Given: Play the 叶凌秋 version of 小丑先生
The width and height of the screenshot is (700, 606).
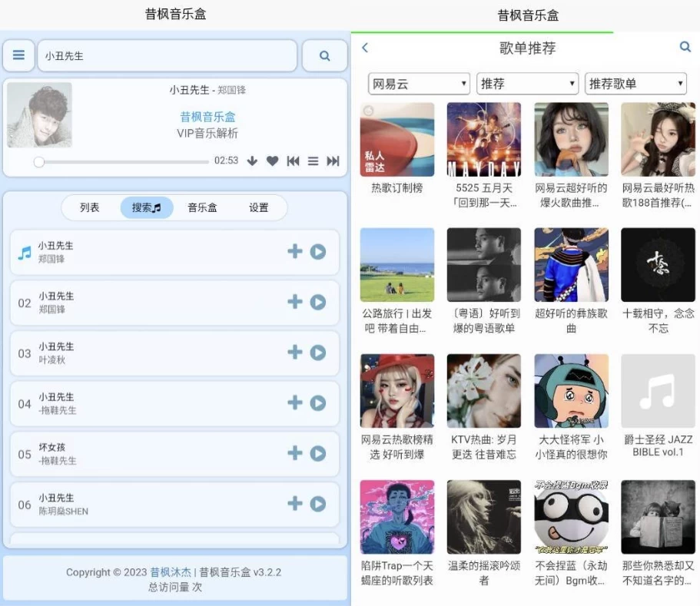Looking at the screenshot, I should tap(318, 353).
